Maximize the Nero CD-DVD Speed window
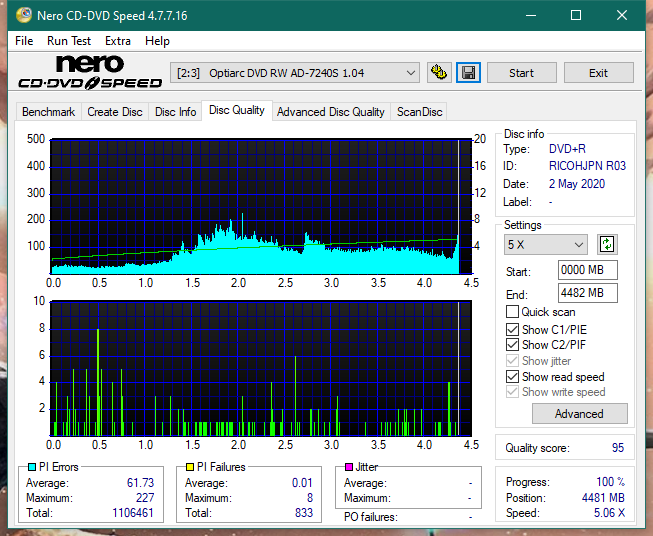653x536 pixels. point(576,15)
